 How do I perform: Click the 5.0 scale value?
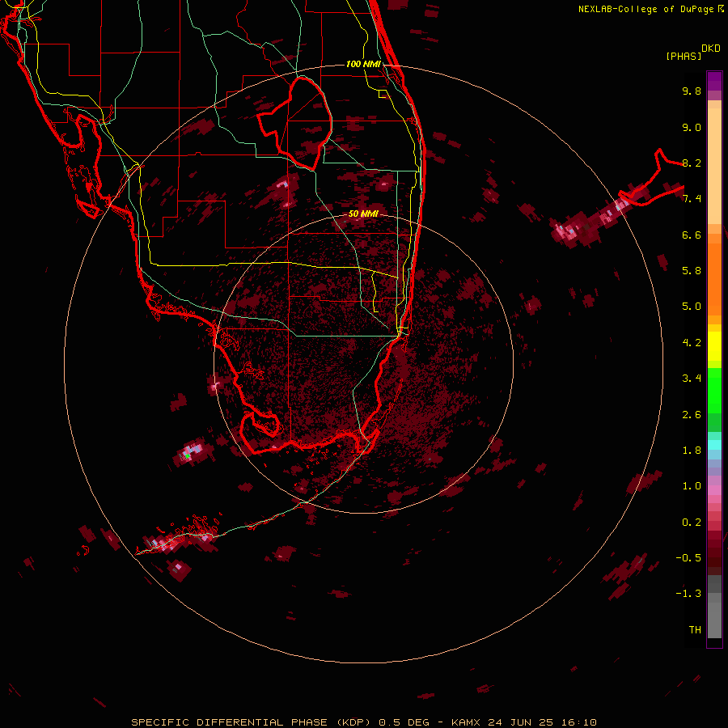coord(692,307)
